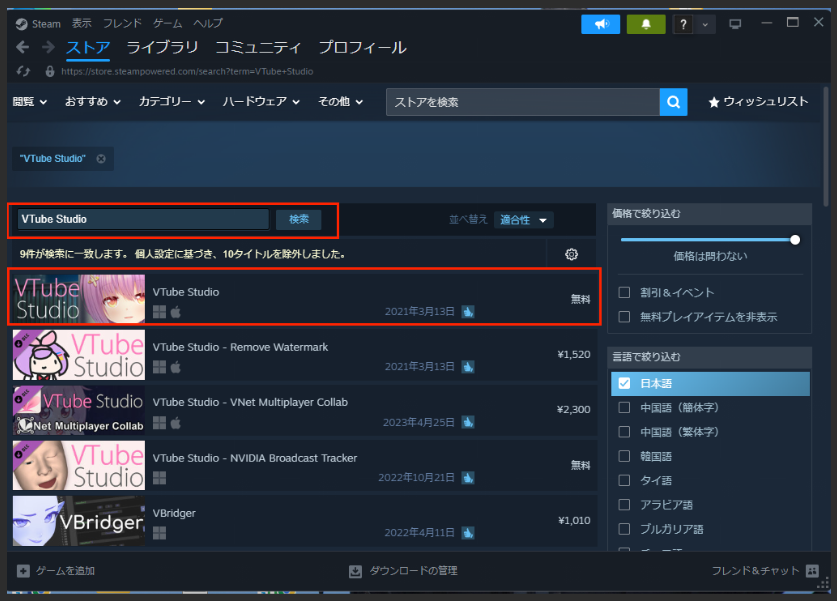Click the page reload icon
837x601 pixels.
tap(24, 72)
